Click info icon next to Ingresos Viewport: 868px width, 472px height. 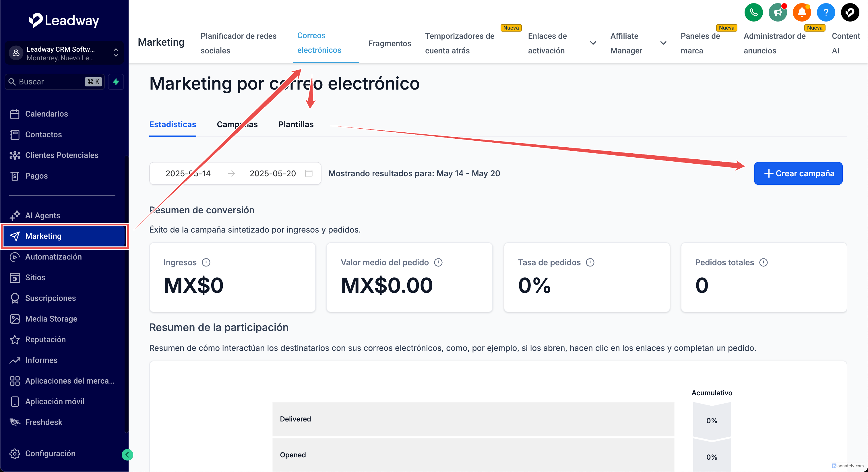[206, 262]
